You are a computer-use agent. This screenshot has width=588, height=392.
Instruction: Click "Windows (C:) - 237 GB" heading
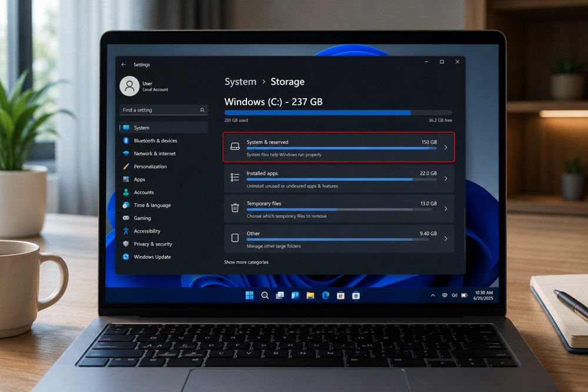(x=273, y=102)
